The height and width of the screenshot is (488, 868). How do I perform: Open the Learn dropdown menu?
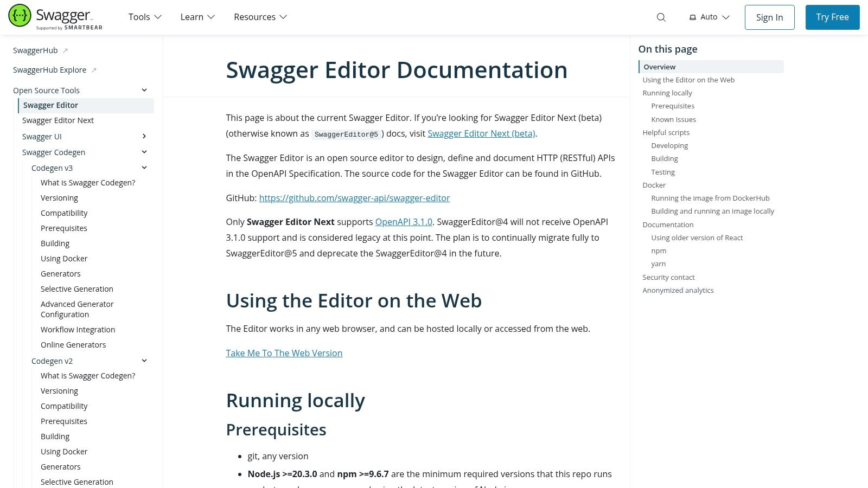(x=197, y=17)
